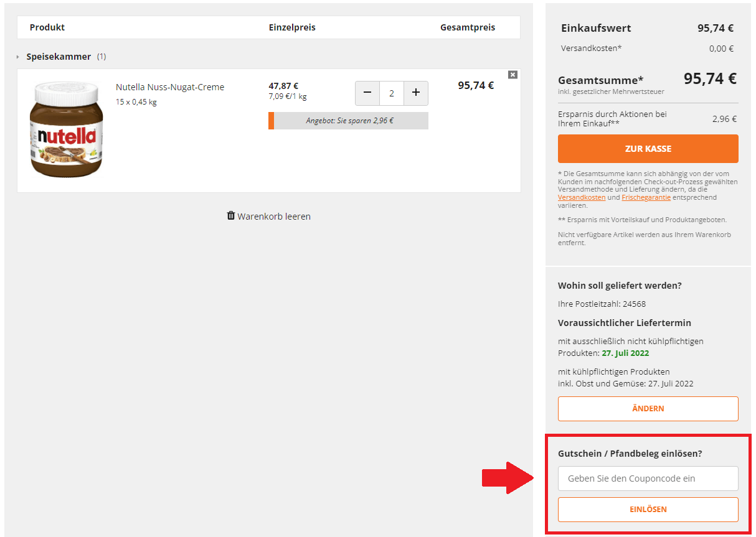Open the Frischegarantie link
The width and height of the screenshot is (756, 537).
pyautogui.click(x=646, y=197)
